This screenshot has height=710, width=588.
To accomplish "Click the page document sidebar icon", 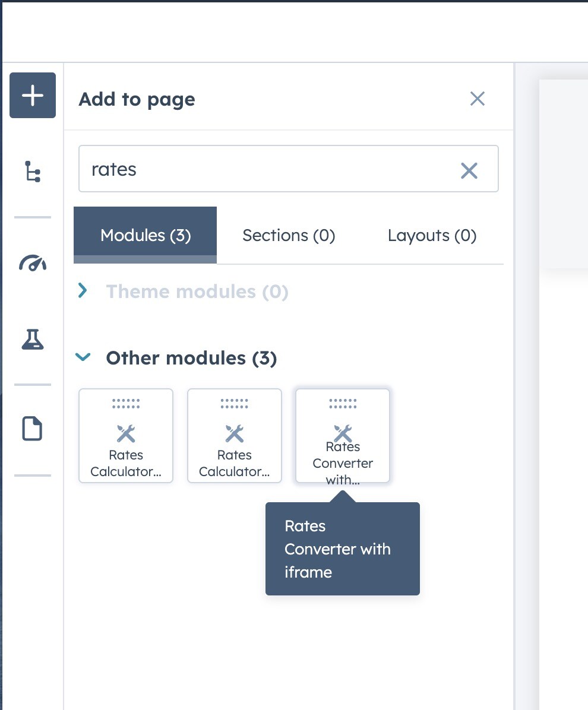I will (33, 429).
